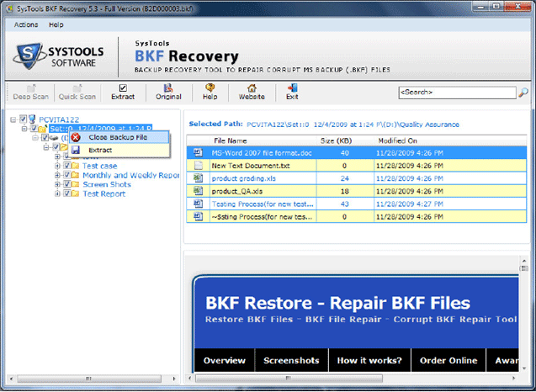Click the red X Close Backup icon
The height and width of the screenshot is (392, 536).
(76, 137)
